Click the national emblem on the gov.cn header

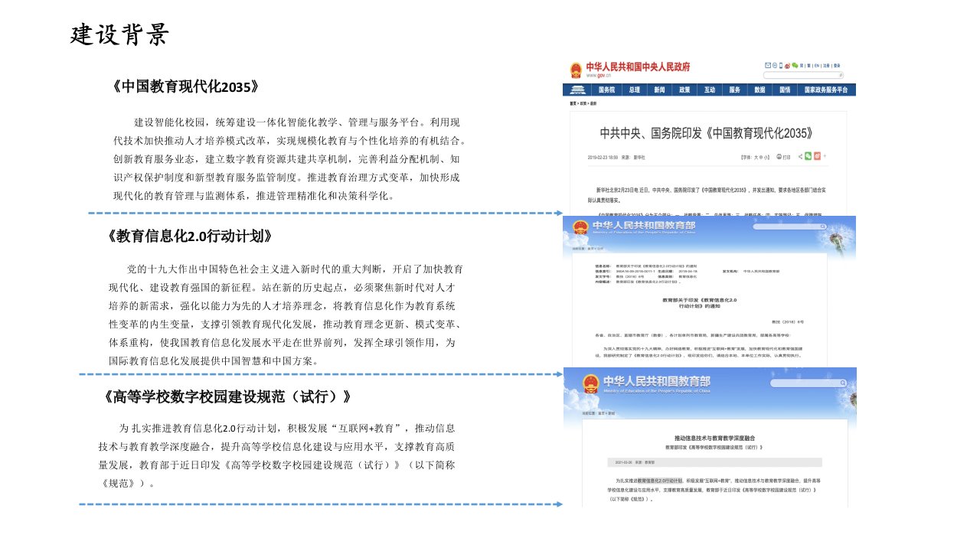tap(575, 70)
